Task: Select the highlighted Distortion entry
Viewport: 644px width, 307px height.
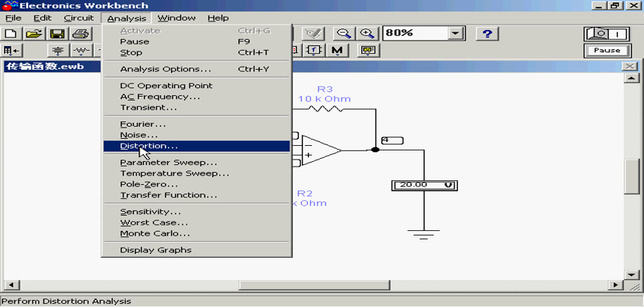Action: pyautogui.click(x=197, y=146)
